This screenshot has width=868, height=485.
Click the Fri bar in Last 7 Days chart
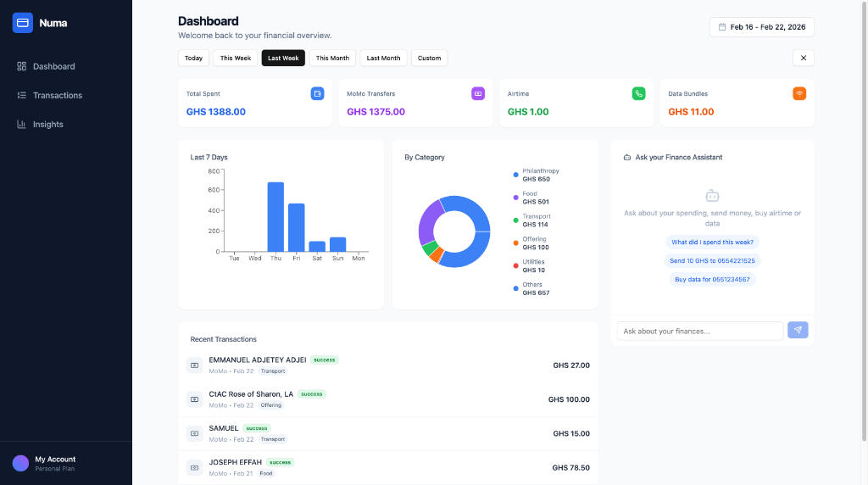pyautogui.click(x=297, y=227)
